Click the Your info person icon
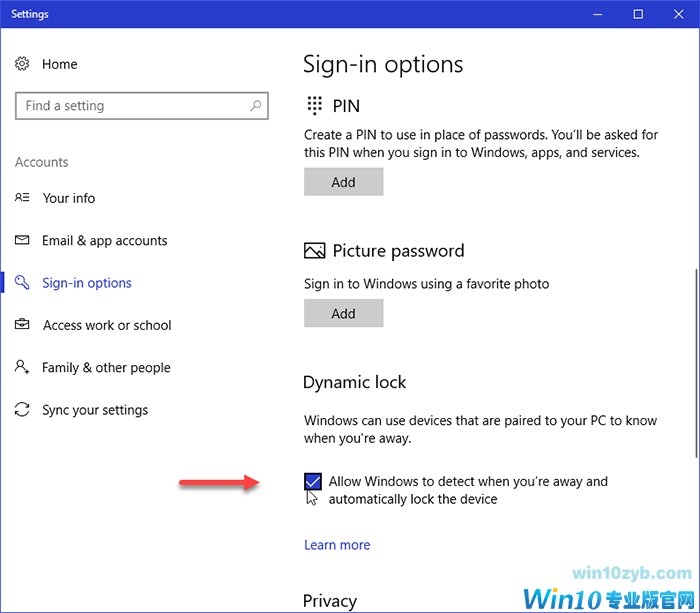 click(x=22, y=198)
